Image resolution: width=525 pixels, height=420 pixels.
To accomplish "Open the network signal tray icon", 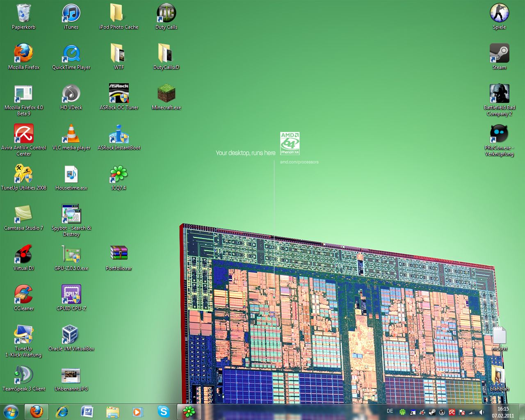I will (472, 412).
